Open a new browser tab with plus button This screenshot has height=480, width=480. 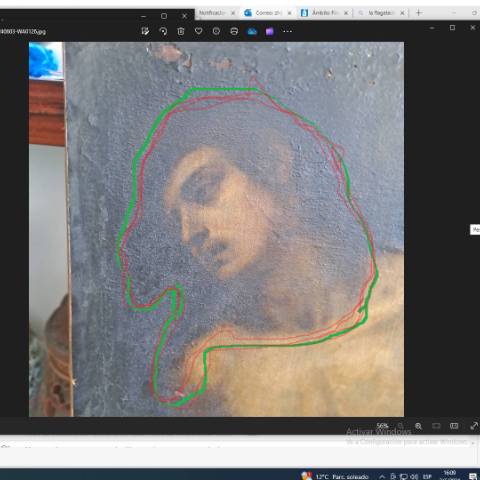click(x=419, y=13)
